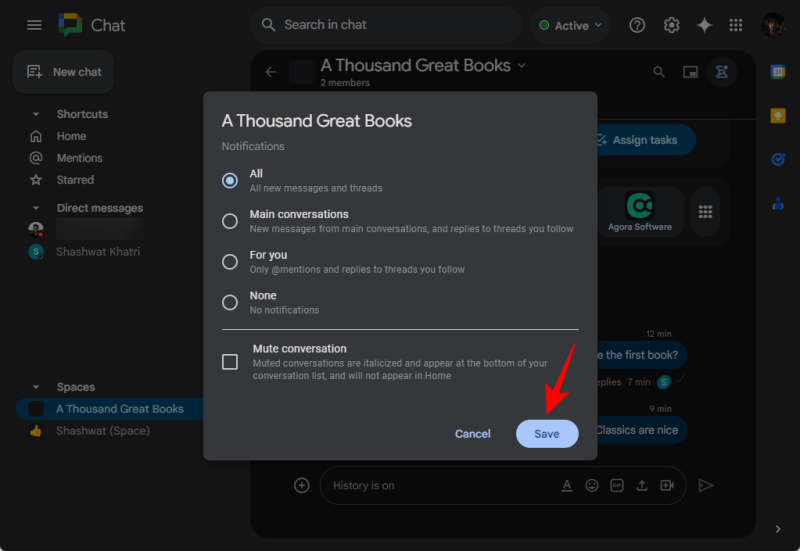Open Google Tasks in side panel
The width and height of the screenshot is (800, 551).
[778, 160]
